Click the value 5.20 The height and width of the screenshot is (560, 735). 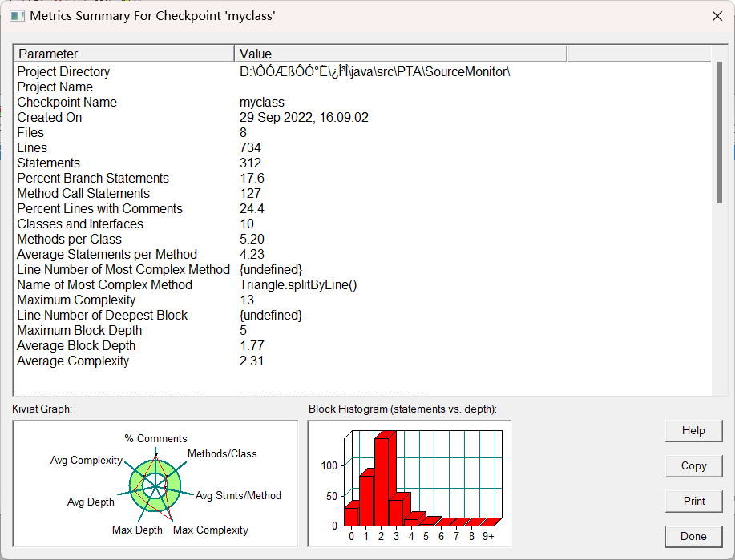click(252, 239)
